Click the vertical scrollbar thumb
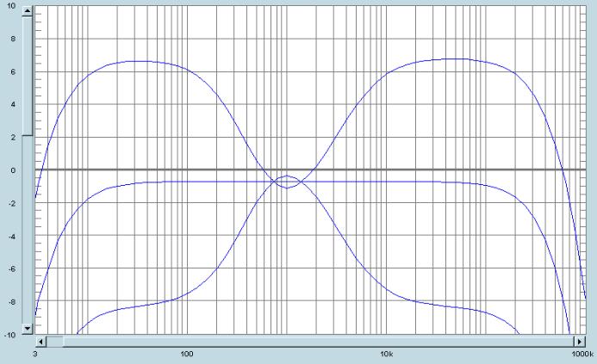Image resolution: width=597 pixels, height=364 pixels. (28, 76)
